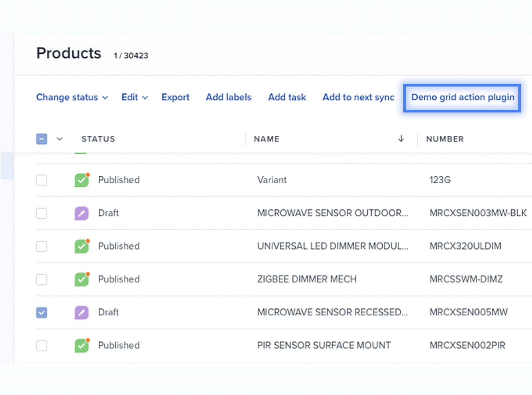Click Draft label in MRCXSEN005MW row
The image size is (532, 395).
108,312
